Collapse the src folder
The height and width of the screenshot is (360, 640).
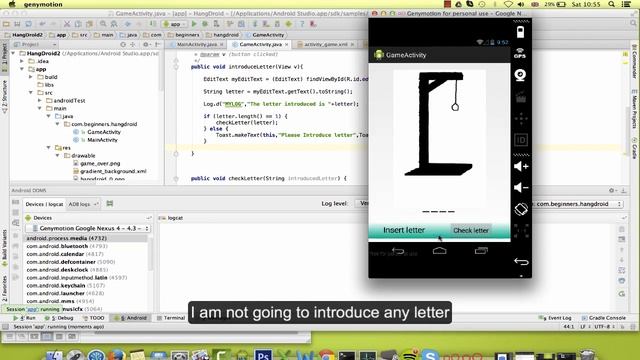[x=31, y=93]
